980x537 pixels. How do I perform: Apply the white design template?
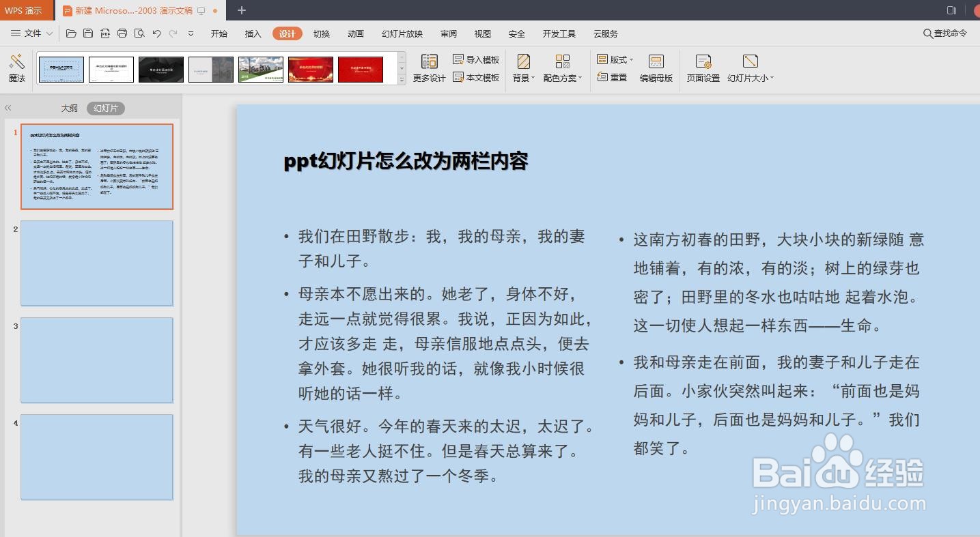click(x=111, y=70)
